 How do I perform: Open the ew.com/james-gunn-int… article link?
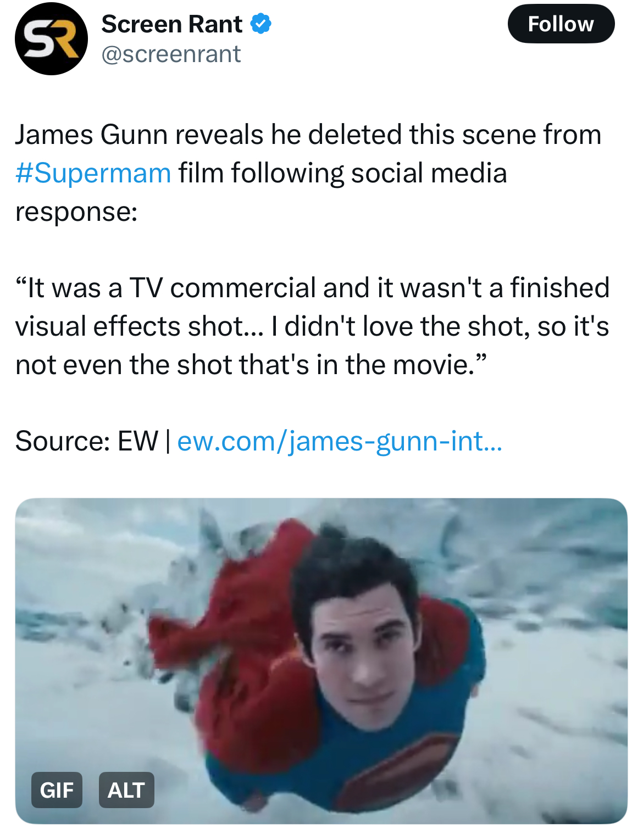point(340,441)
